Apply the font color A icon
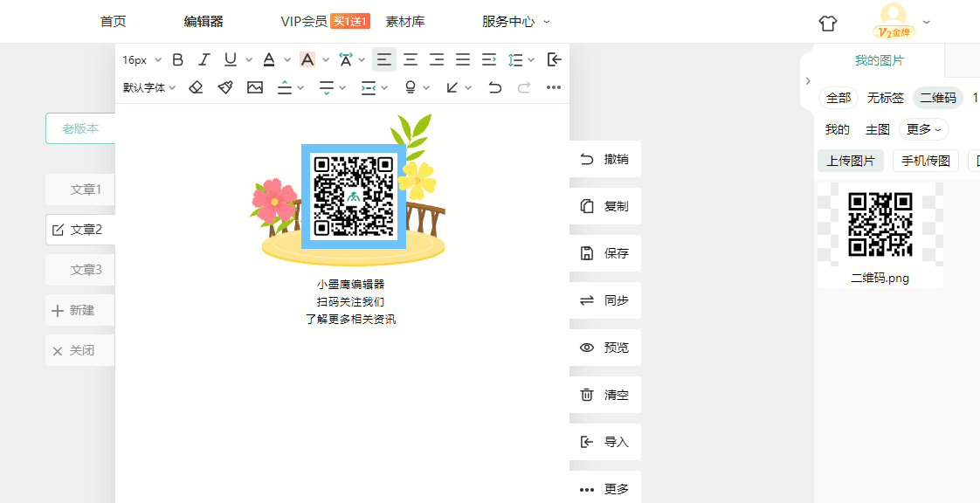Screen dimensions: 980x503 click(269, 60)
